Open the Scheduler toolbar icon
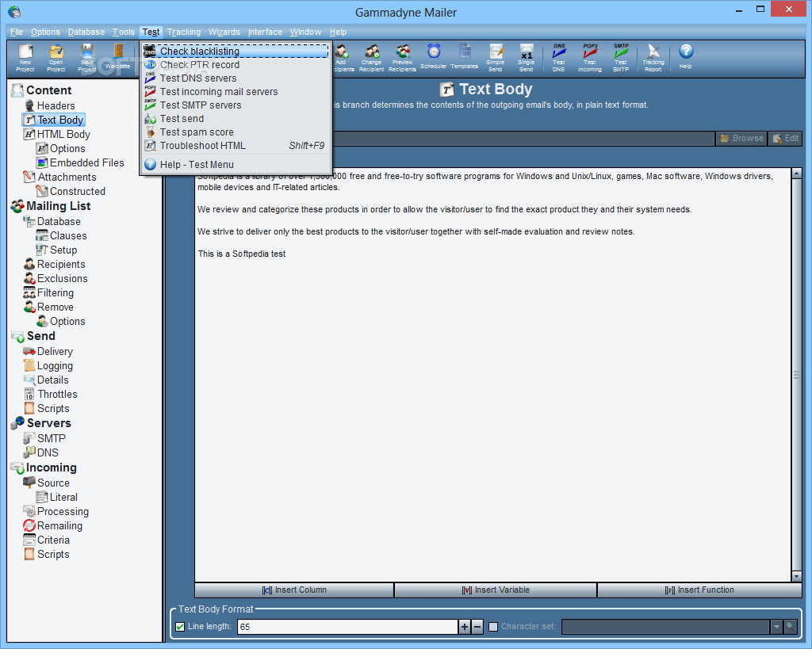The image size is (812, 649). click(x=434, y=56)
